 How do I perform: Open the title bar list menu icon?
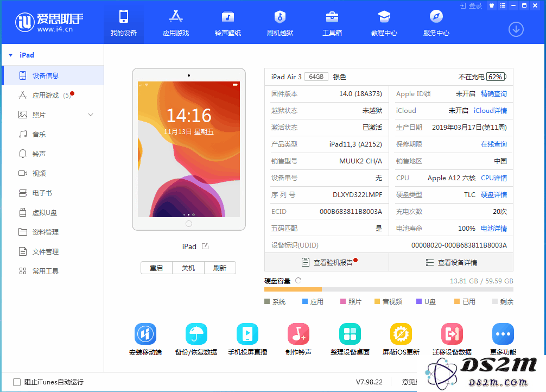click(x=503, y=5)
